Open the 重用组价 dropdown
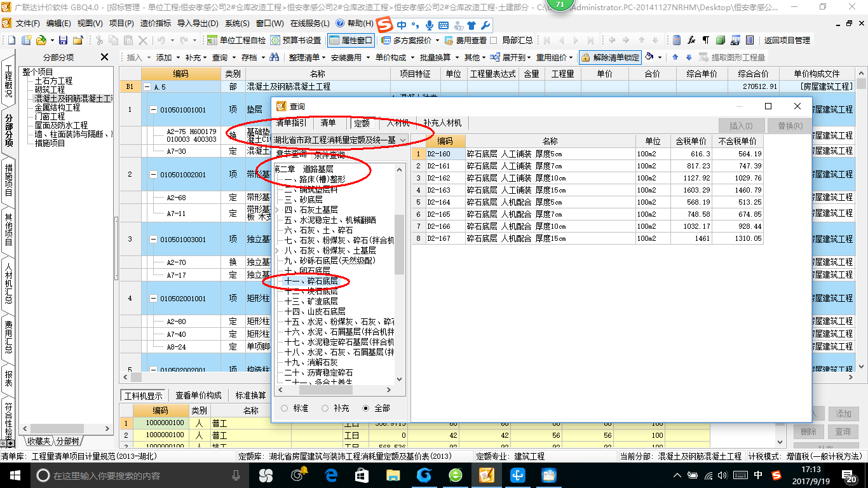This screenshot has height=488, width=868. [554, 57]
